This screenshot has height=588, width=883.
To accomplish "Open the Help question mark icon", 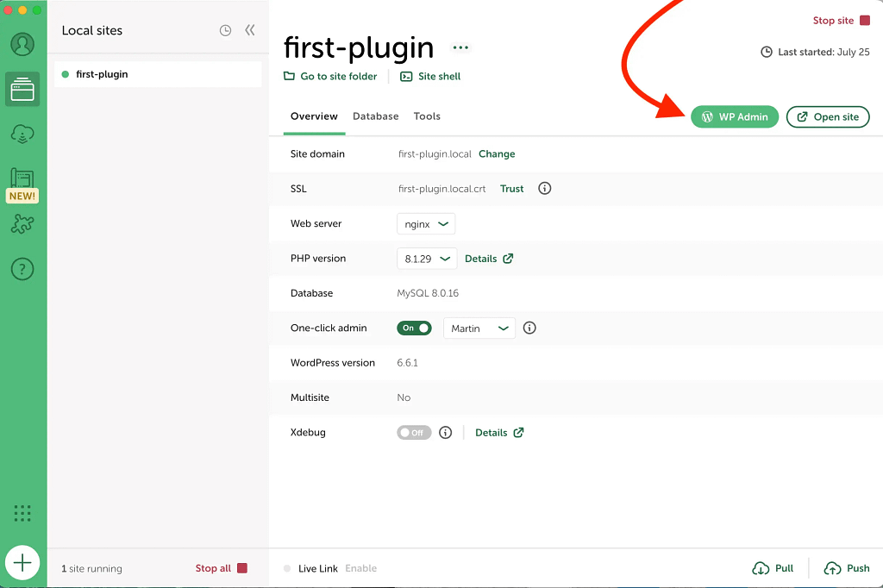I will (22, 269).
